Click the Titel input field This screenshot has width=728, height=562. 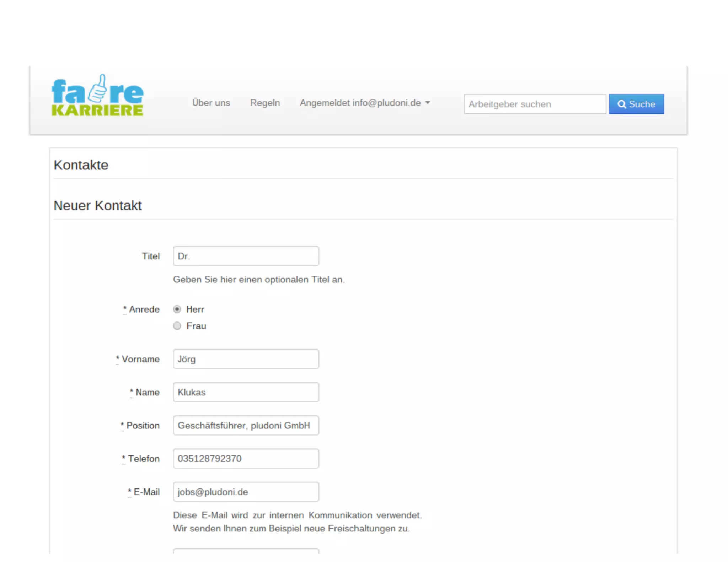point(246,256)
